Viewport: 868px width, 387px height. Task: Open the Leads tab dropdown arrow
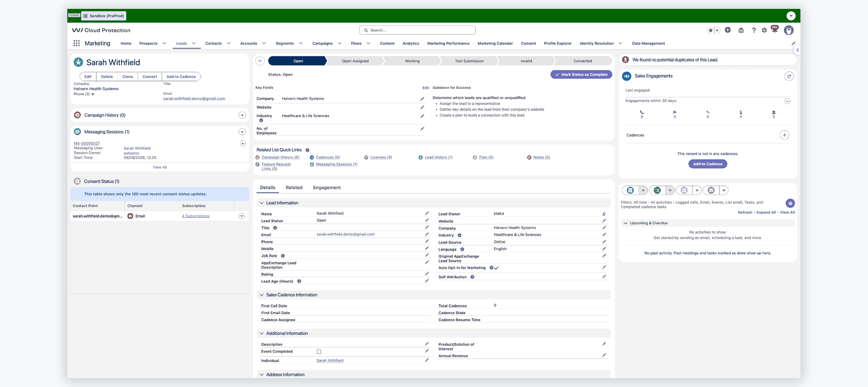tap(194, 44)
